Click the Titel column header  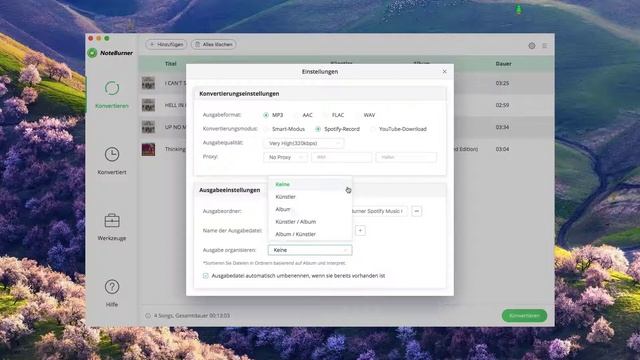(171, 64)
